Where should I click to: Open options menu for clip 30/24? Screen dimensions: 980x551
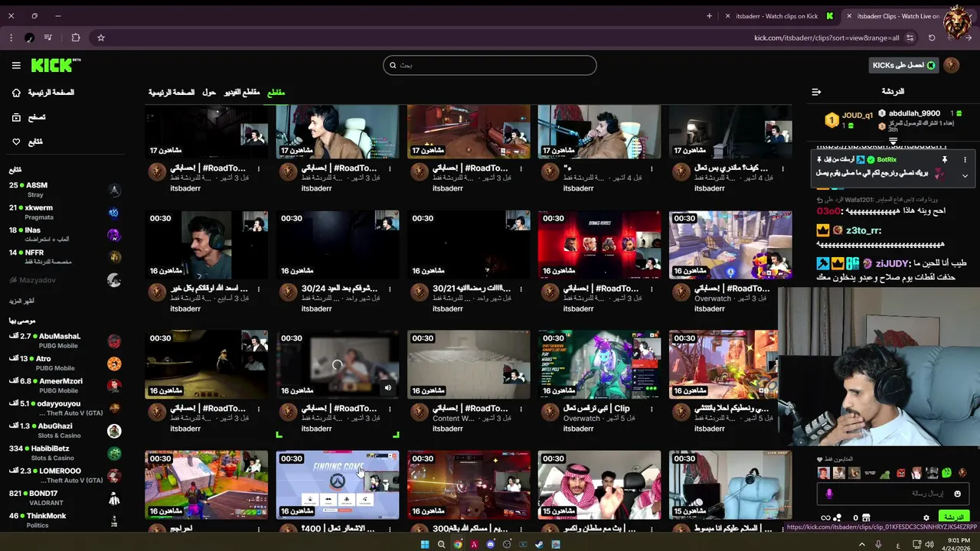click(390, 289)
